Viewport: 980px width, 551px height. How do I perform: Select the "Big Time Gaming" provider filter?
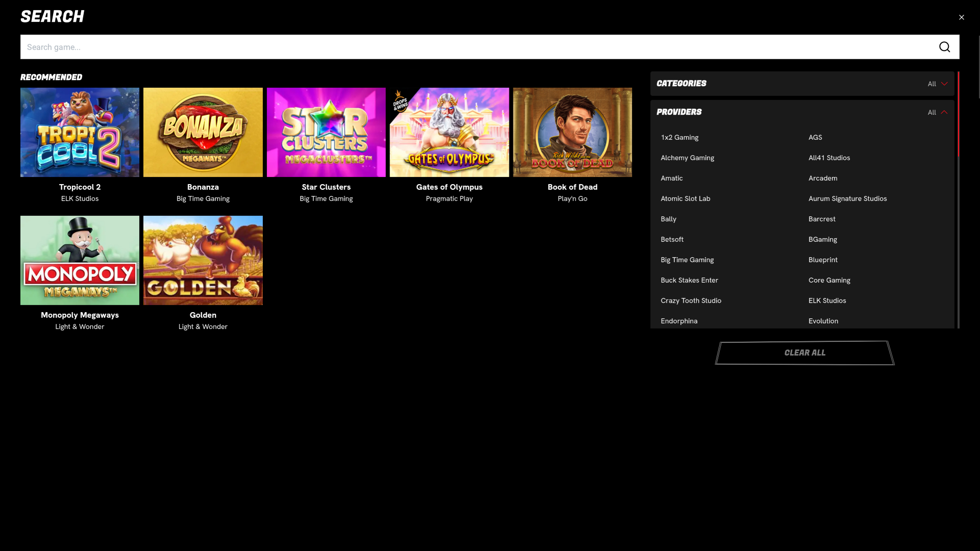687,260
